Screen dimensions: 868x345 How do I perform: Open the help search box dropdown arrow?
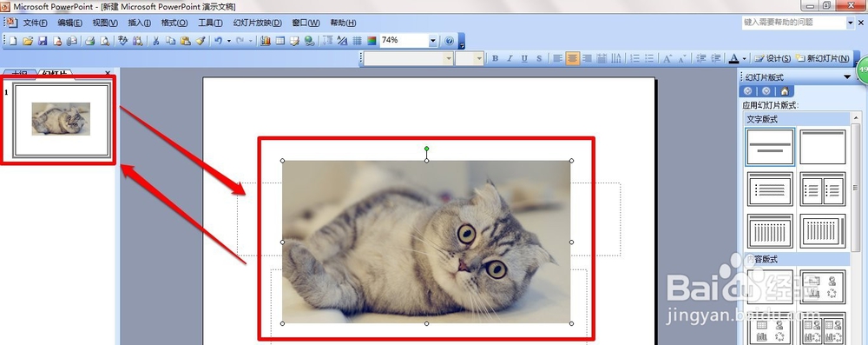pos(851,23)
